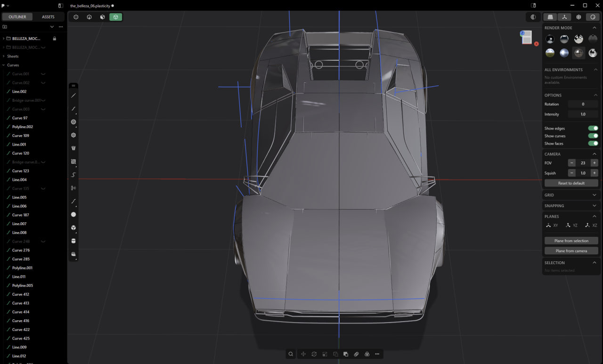The width and height of the screenshot is (603, 364).
Task: Choose the Cylinder primitive tool
Action: (73, 241)
